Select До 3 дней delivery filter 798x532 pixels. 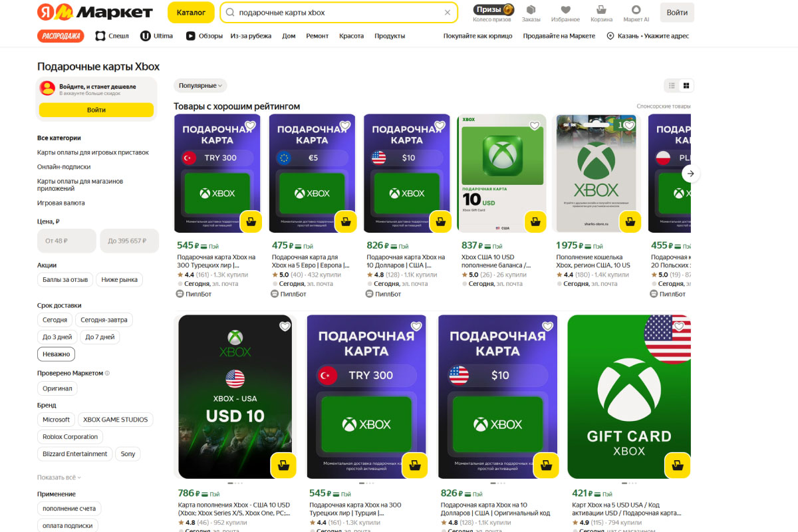point(57,337)
